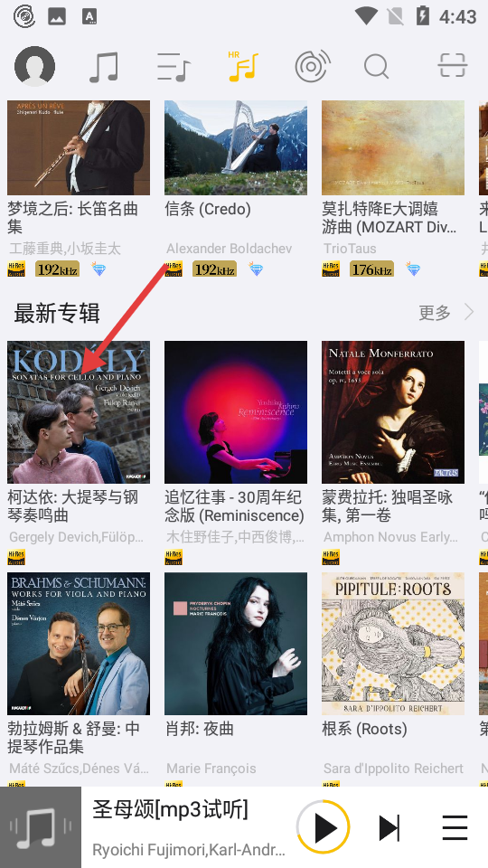Open Kodály cello sonatas album cover
Screen dimensions: 488x868
tap(79, 412)
